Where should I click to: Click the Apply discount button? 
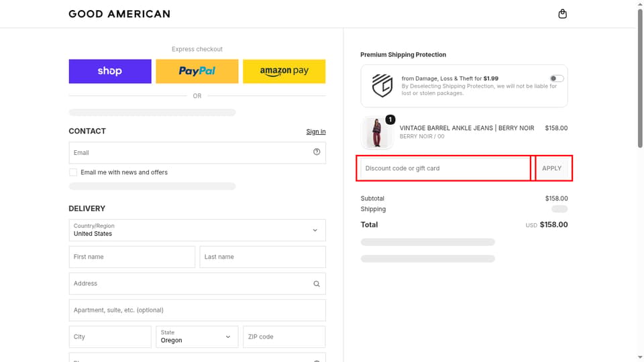(551, 168)
